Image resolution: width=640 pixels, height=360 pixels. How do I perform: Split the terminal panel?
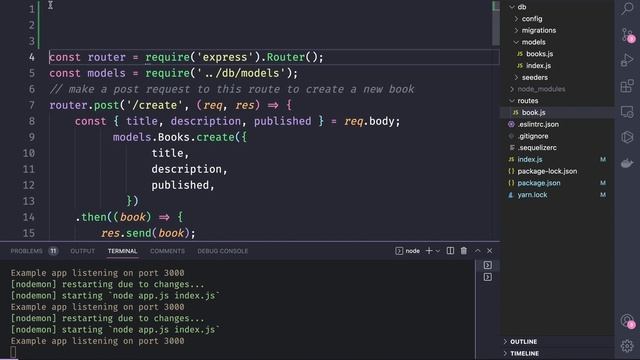pos(450,251)
